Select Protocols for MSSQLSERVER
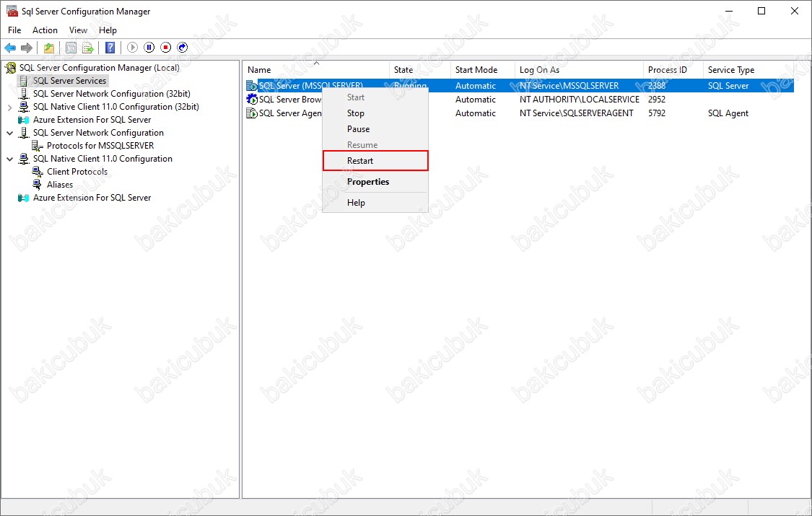The height and width of the screenshot is (516, 812). 100,146
